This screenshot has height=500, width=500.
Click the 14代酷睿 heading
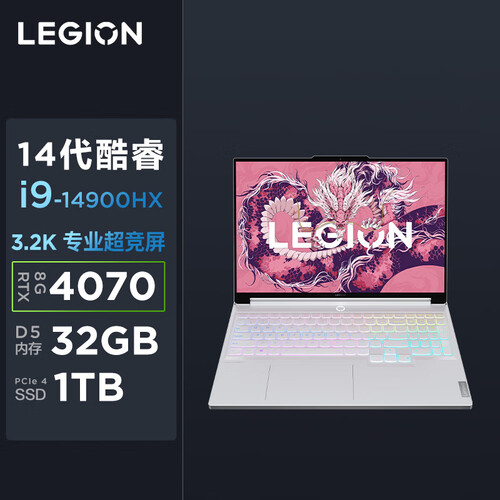click(91, 154)
